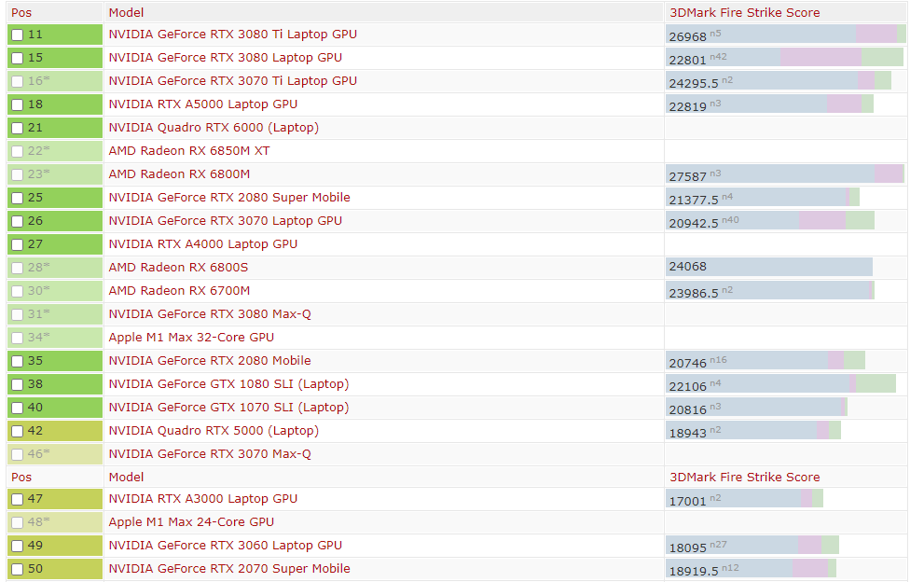Select the 20746 score value
The width and height of the screenshot is (924, 582).
[x=687, y=363]
